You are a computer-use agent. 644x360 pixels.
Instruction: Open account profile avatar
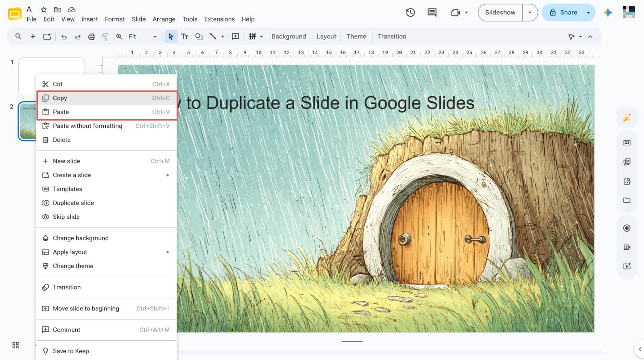[x=629, y=12]
